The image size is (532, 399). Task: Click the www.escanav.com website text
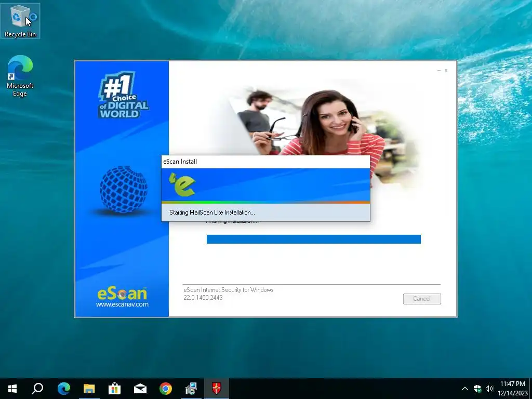pyautogui.click(x=122, y=304)
